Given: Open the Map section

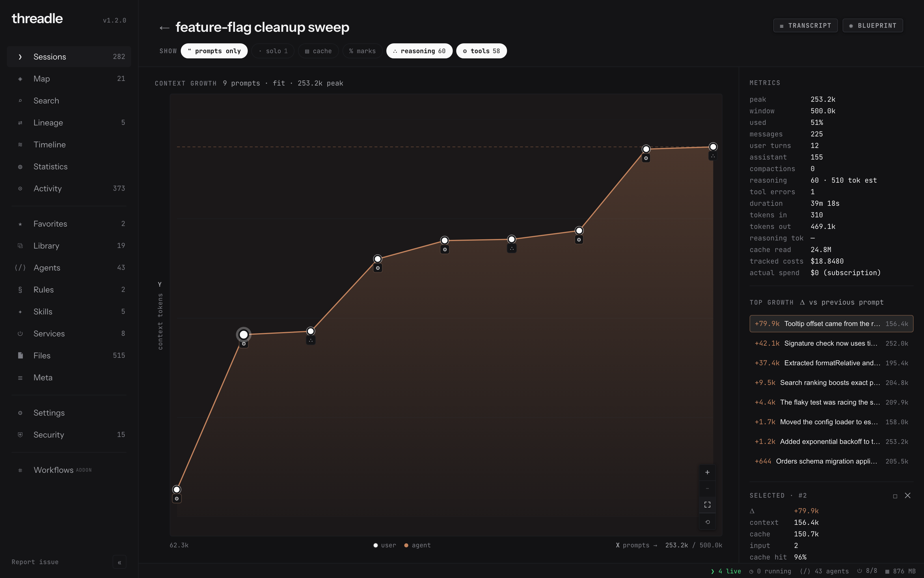Looking at the screenshot, I should (x=69, y=79).
